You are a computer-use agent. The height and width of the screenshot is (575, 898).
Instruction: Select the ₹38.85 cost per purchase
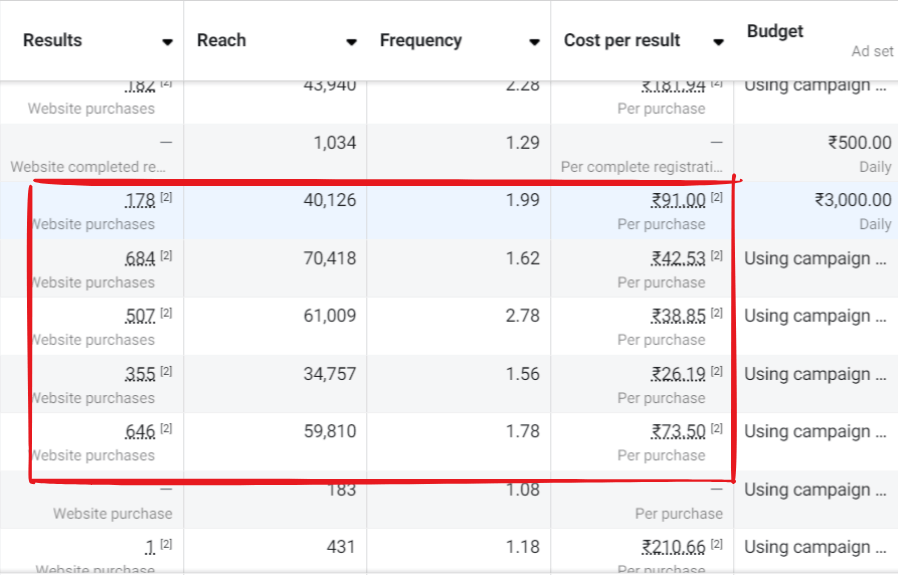(x=678, y=317)
